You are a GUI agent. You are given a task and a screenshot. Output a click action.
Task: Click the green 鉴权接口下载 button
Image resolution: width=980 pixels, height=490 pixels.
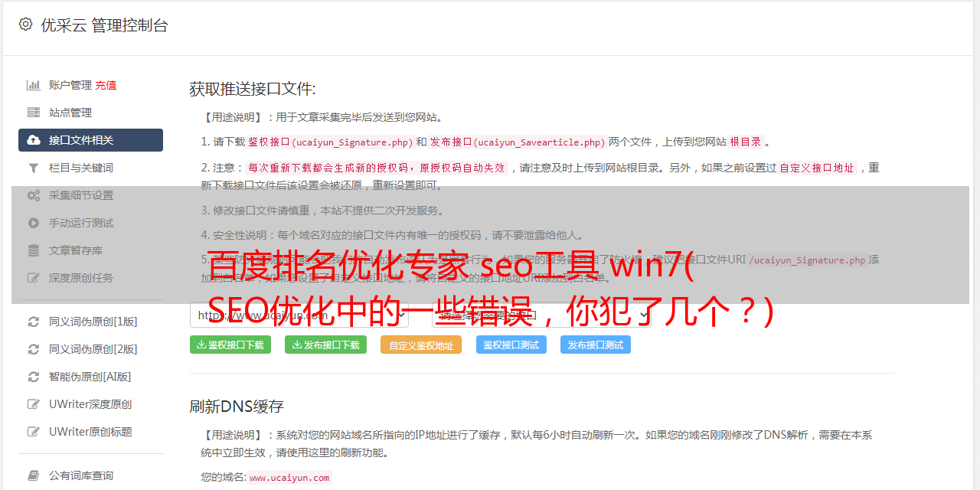[x=230, y=345]
